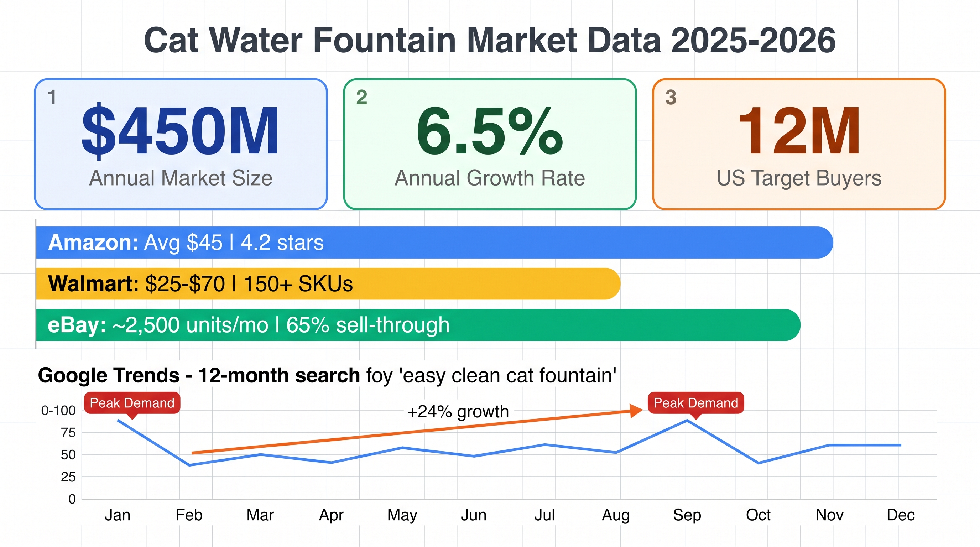
Task: Click the chart title Cat Water Fountain Market Data
Action: tap(490, 40)
